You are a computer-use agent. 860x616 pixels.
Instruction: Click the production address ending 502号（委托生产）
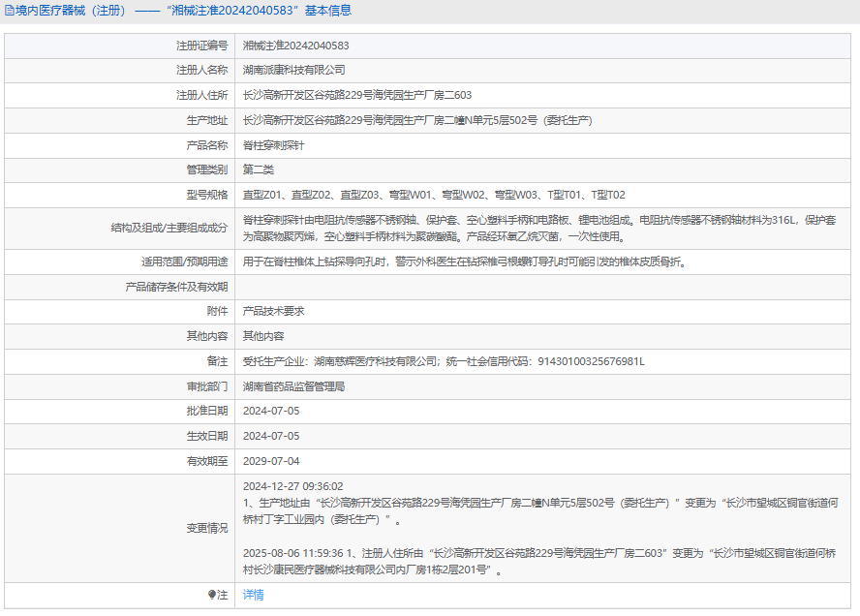(x=417, y=120)
